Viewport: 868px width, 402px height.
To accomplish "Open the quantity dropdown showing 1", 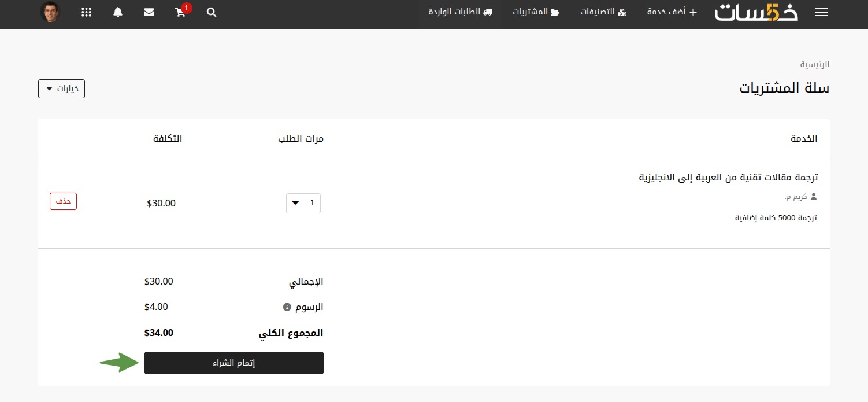I will [303, 203].
